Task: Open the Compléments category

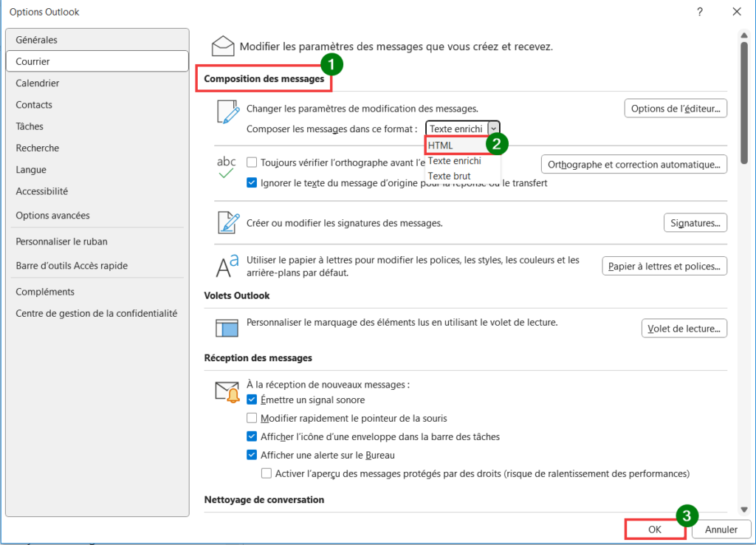Action: (97, 291)
